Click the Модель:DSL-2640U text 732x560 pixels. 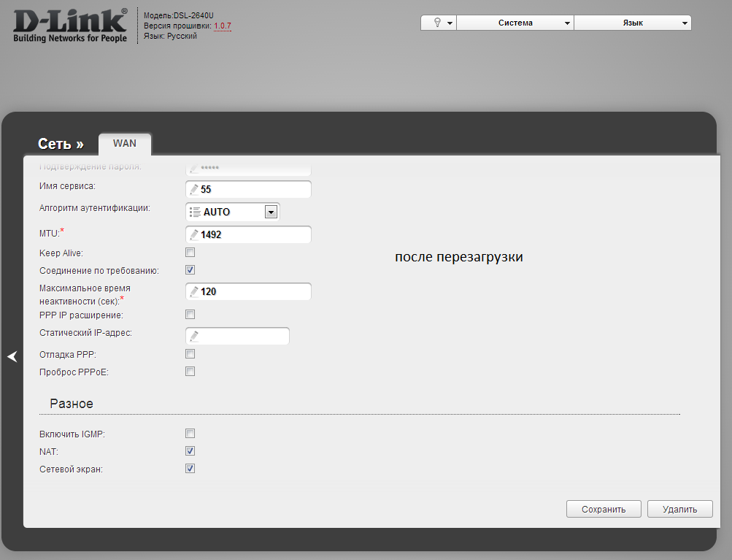point(178,15)
